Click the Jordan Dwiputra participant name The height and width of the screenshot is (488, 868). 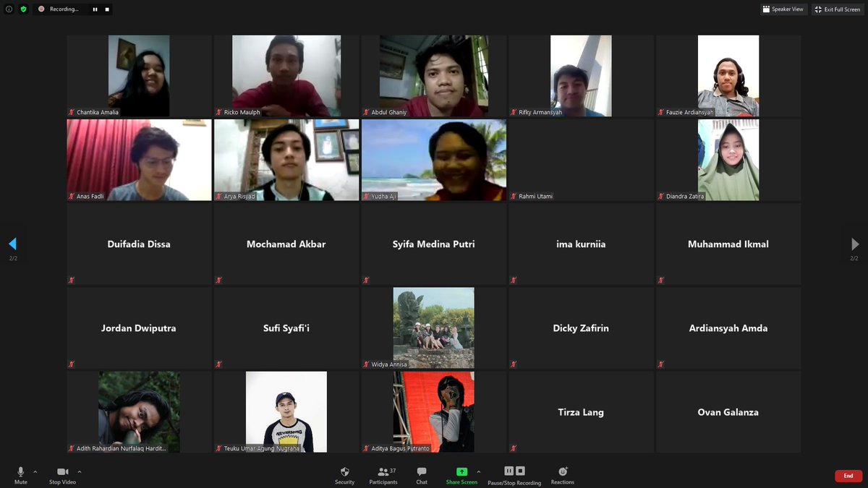tap(139, 328)
